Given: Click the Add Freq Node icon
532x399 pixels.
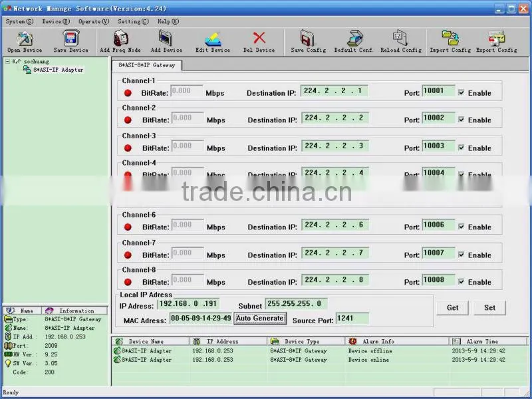Looking at the screenshot, I should click(x=120, y=38).
